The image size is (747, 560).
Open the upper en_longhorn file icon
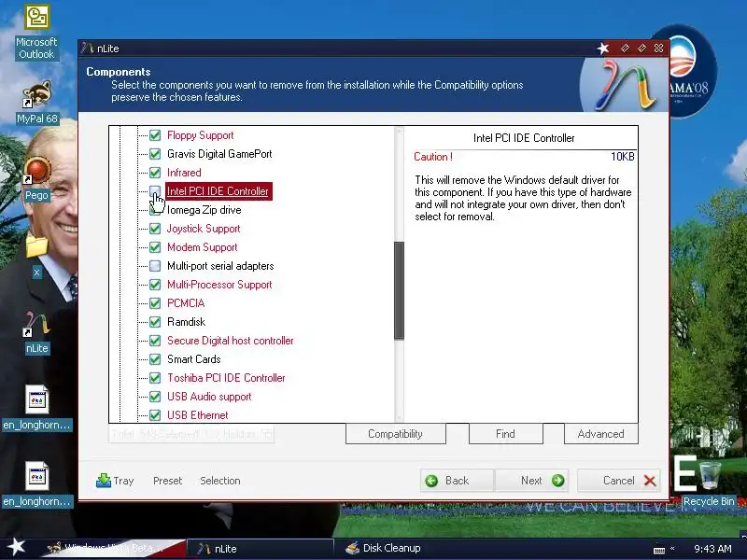pos(36,407)
